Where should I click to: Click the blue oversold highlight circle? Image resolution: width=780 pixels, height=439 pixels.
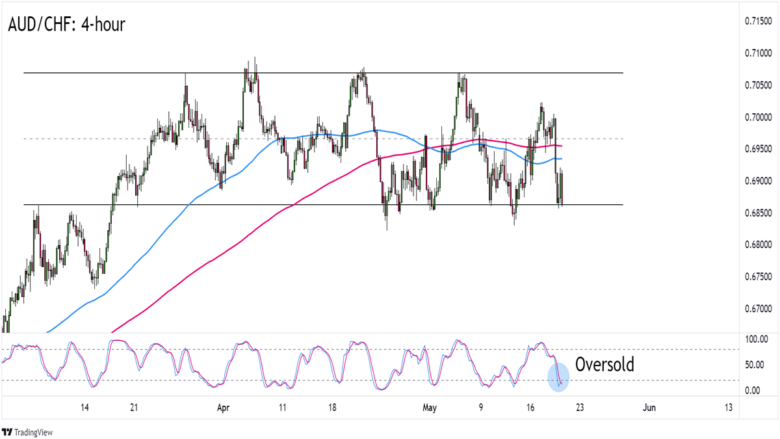coord(558,377)
